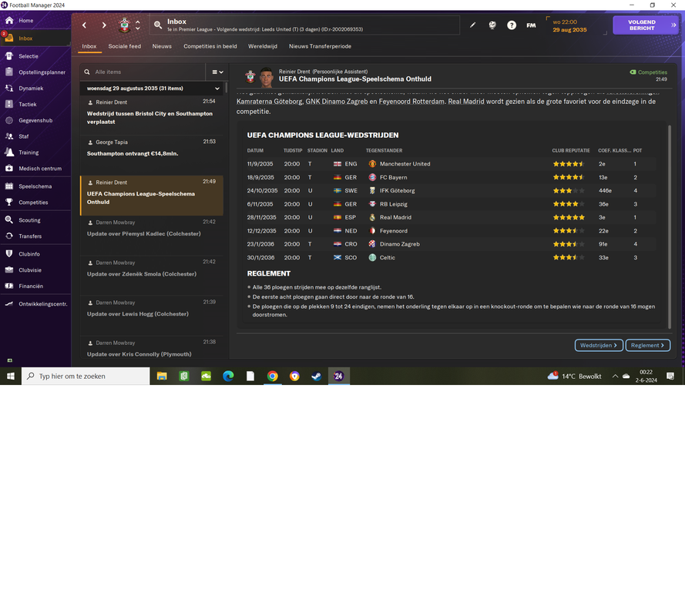Open Steam from the taskbar
Viewport: 685px width, 616px height.
317,377
